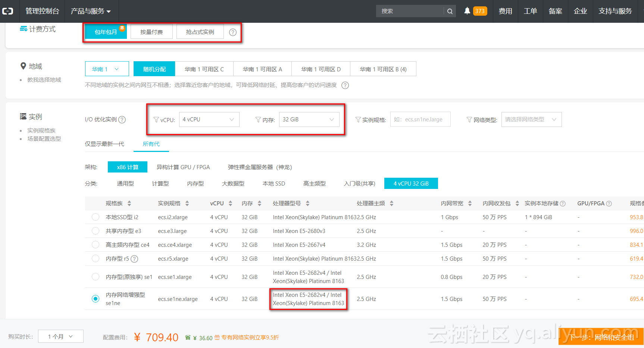Open the 产品与服务 dropdown menu
The width and height of the screenshot is (644, 348).
pos(91,11)
